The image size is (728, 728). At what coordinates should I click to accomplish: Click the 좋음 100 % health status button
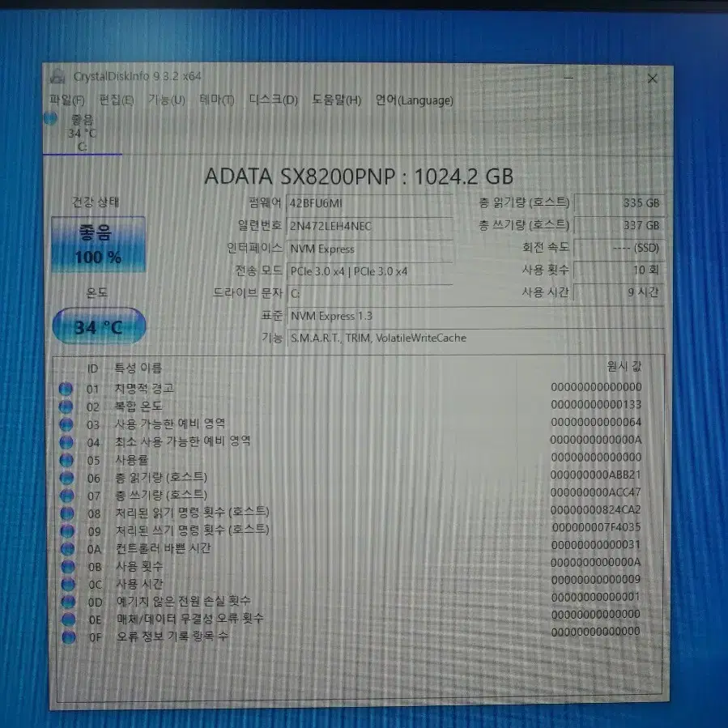98,245
